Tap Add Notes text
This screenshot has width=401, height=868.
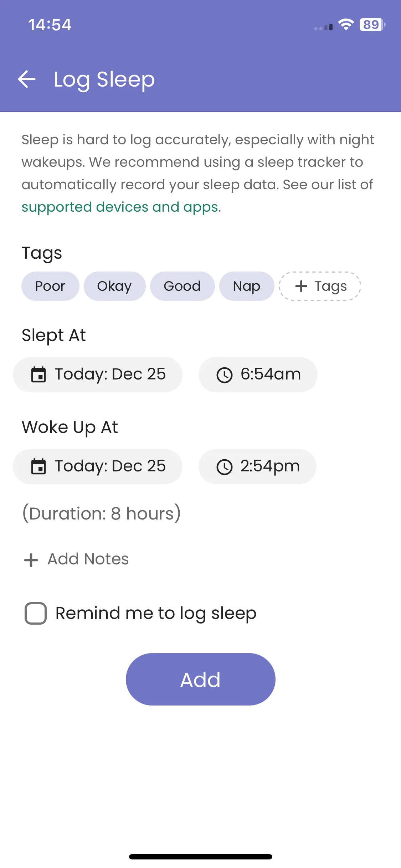(x=88, y=559)
